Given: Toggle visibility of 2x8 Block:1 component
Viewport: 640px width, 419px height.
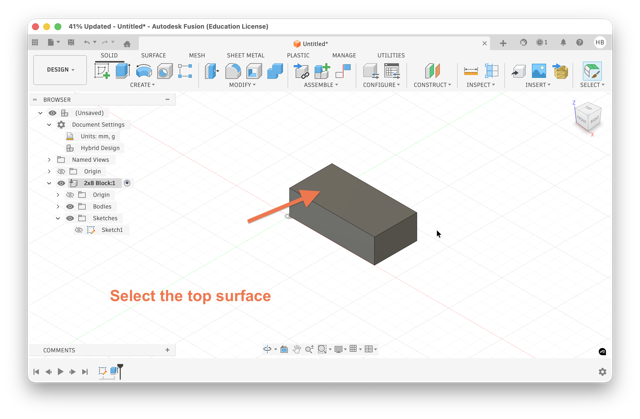Looking at the screenshot, I should 61,183.
